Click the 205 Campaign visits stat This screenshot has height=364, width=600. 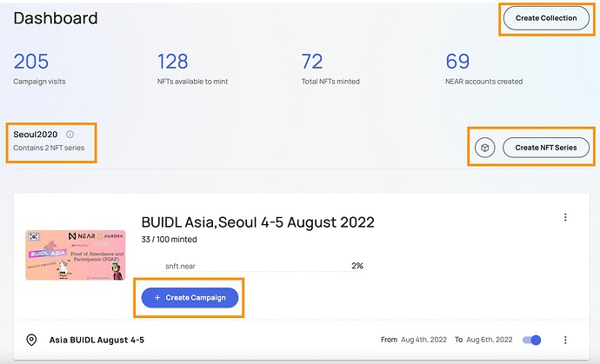(x=39, y=69)
